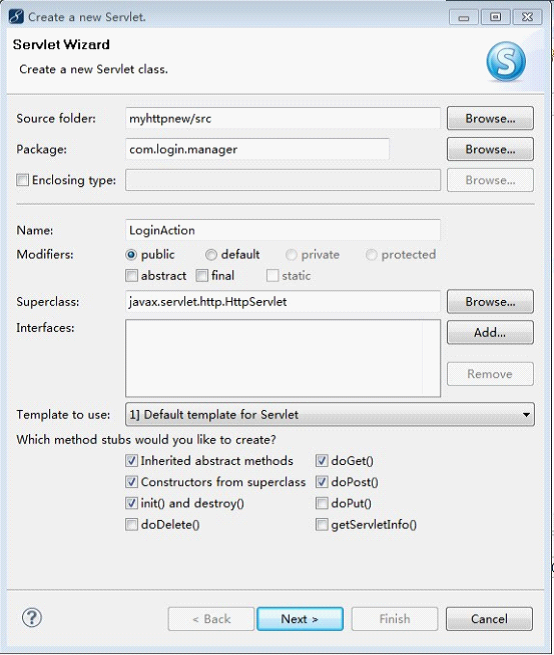Image resolution: width=554 pixels, height=655 pixels.
Task: Click the 'Servlet Wizard' heading text
Action: tap(61, 44)
